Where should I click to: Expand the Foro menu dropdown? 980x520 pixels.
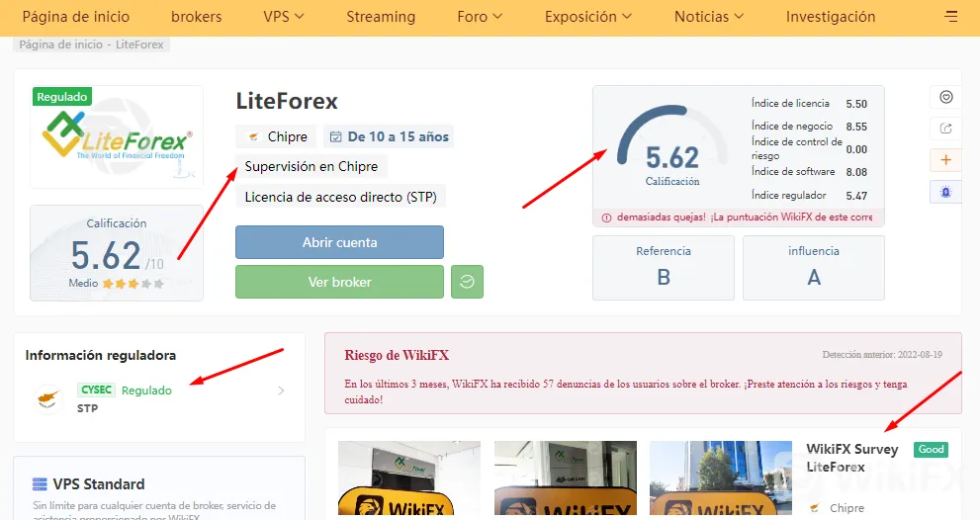480,17
